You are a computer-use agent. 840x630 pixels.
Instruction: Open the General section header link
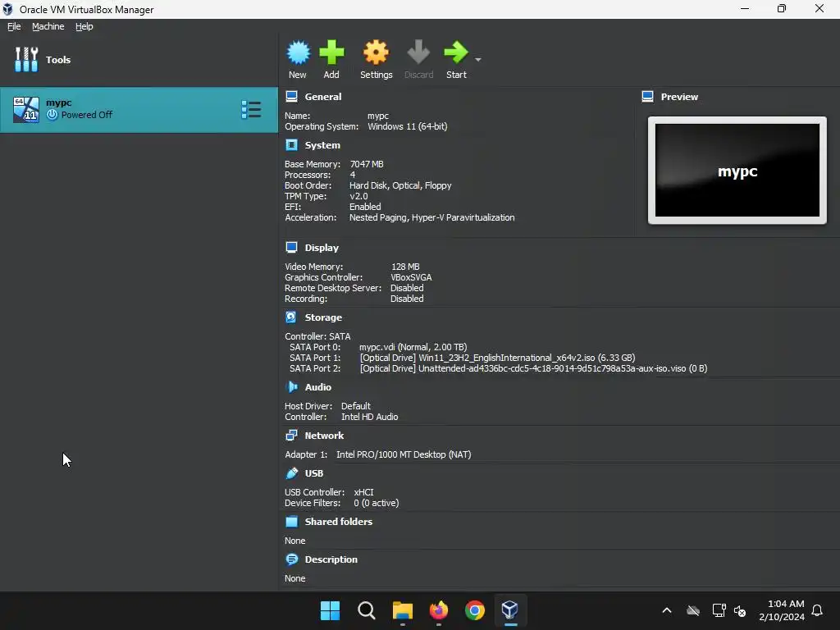323,97
